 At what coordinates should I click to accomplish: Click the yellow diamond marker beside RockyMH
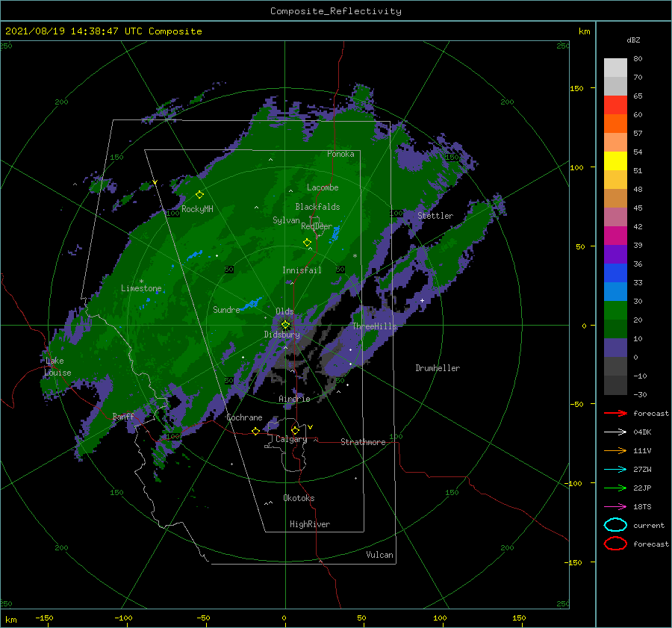pyautogui.click(x=199, y=195)
